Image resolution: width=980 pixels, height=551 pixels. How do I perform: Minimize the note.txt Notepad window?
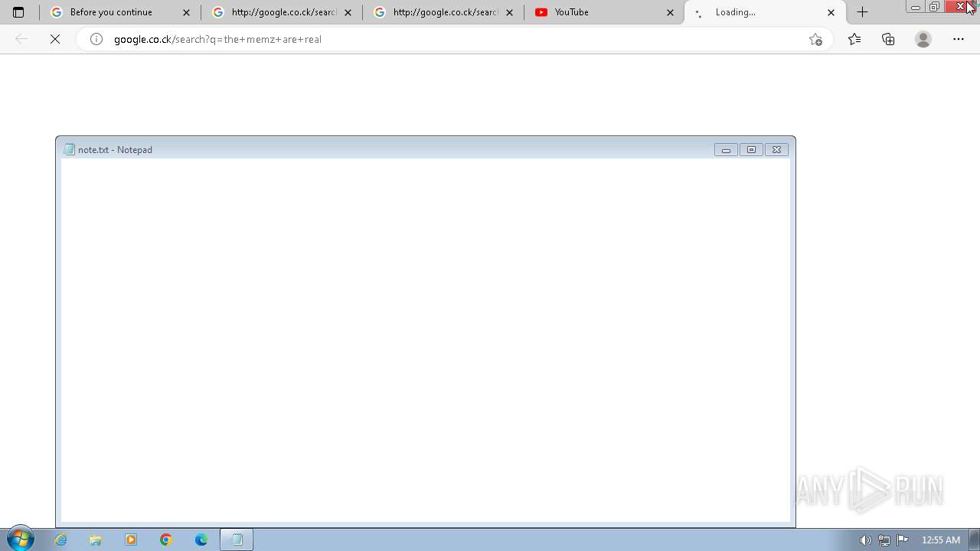(x=726, y=150)
